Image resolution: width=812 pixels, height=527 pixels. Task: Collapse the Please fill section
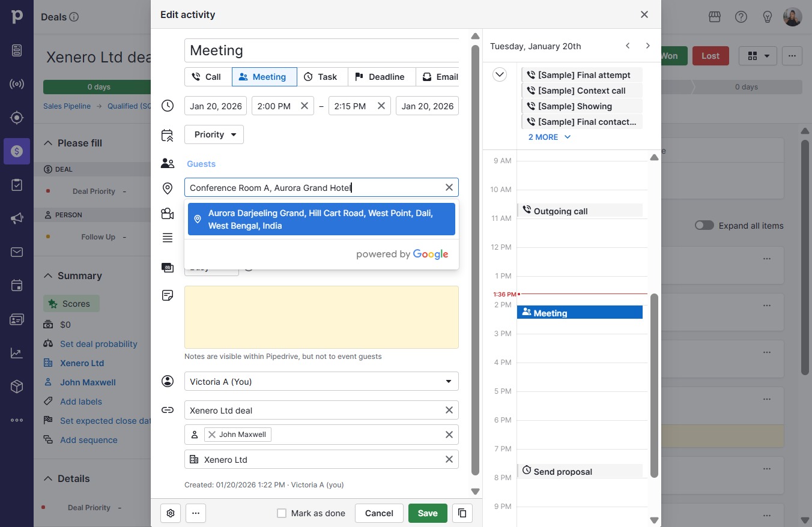click(48, 143)
